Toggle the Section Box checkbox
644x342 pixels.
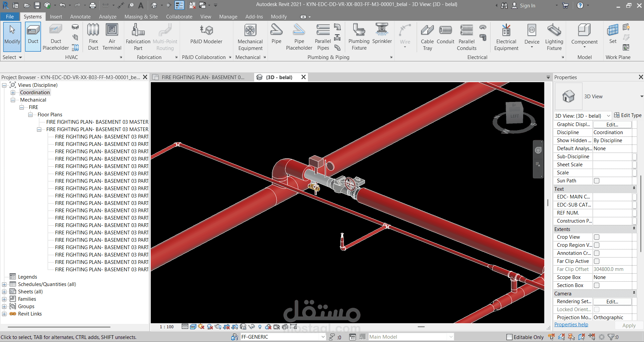pos(597,285)
